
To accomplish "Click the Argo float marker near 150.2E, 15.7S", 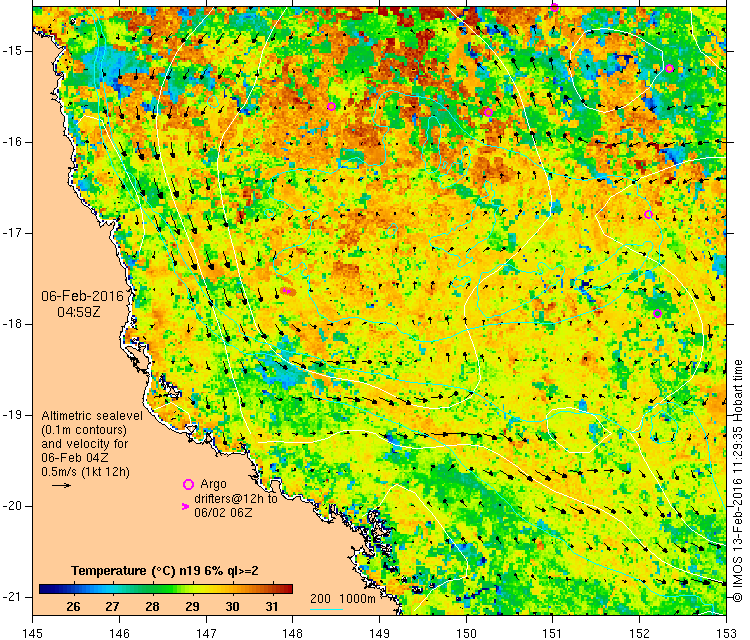I will 488,113.
